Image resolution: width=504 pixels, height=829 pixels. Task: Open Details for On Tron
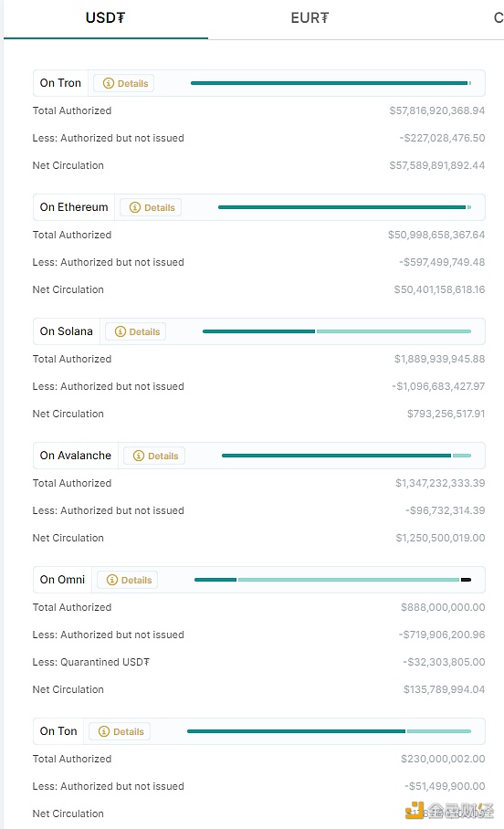124,83
